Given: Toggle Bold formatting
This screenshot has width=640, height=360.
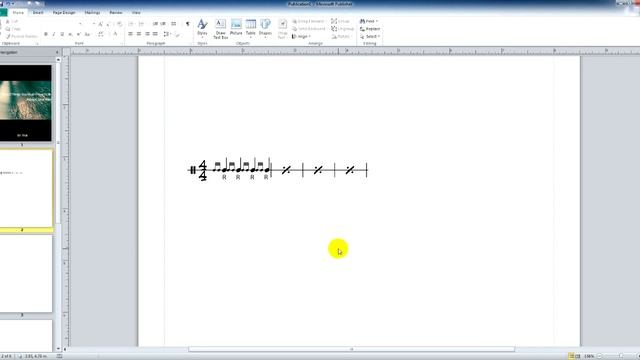Looking at the screenshot, I should [46, 34].
